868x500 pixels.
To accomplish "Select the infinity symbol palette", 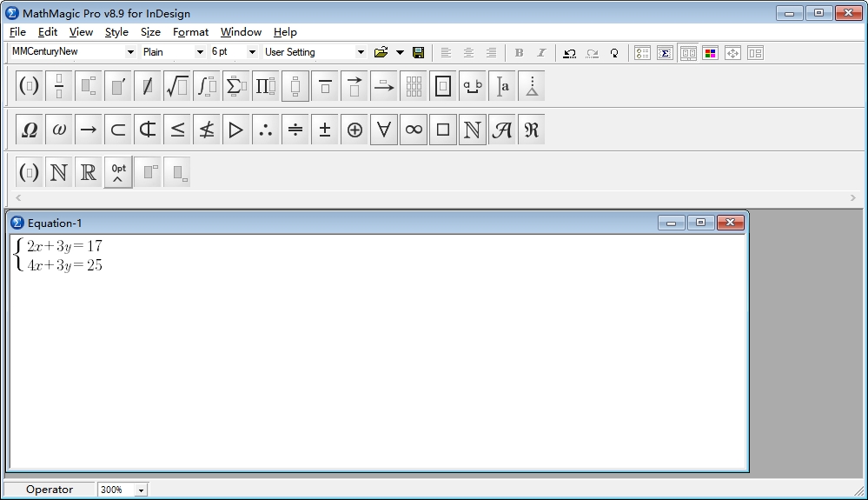I will coord(414,130).
